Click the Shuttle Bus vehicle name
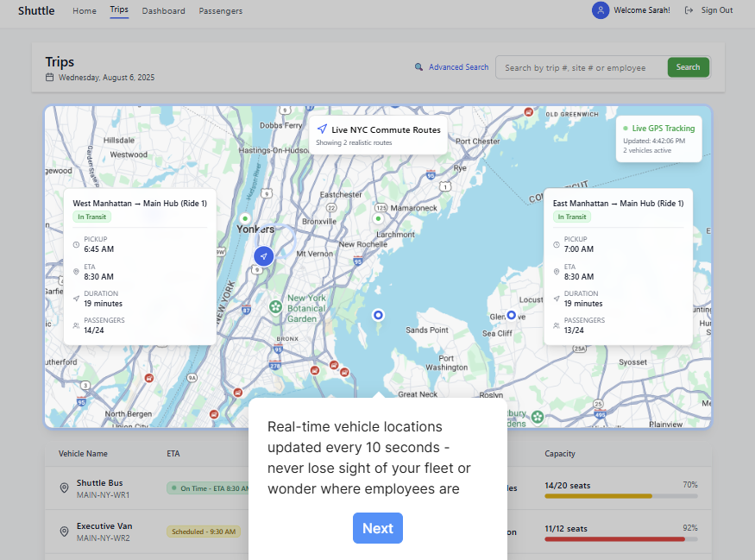The image size is (755, 560). tap(100, 482)
